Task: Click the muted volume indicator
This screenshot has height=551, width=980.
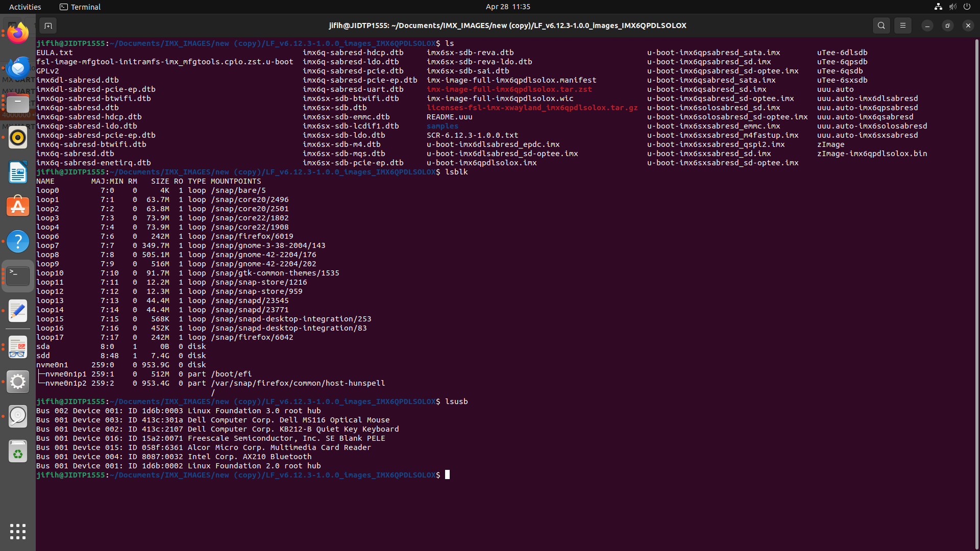Action: (x=953, y=7)
